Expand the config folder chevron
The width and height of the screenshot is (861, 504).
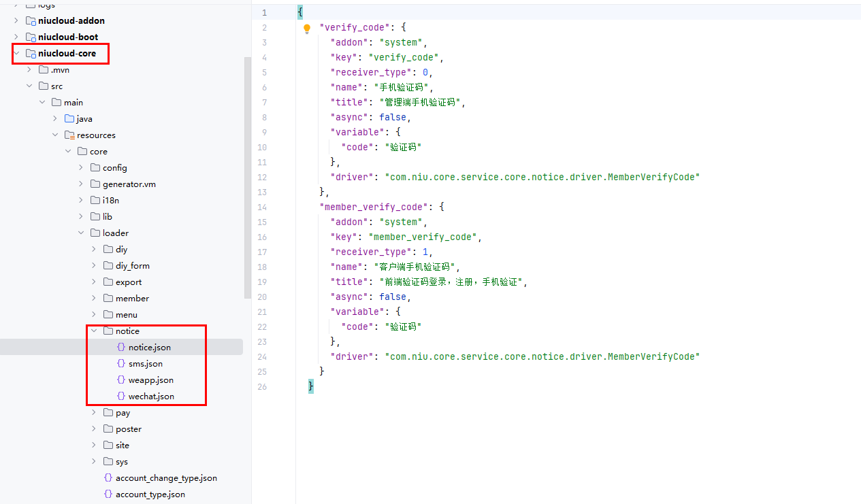pyautogui.click(x=81, y=168)
